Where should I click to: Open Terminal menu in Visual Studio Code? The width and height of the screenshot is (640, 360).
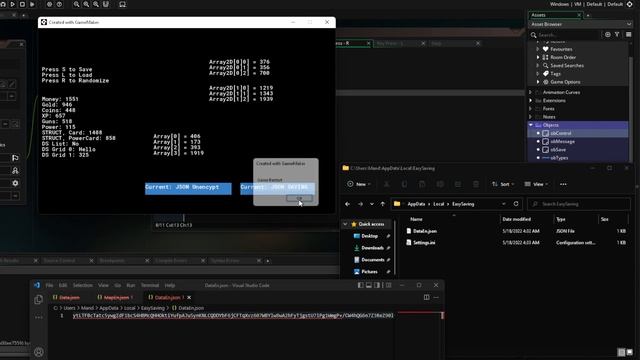tap(150, 285)
